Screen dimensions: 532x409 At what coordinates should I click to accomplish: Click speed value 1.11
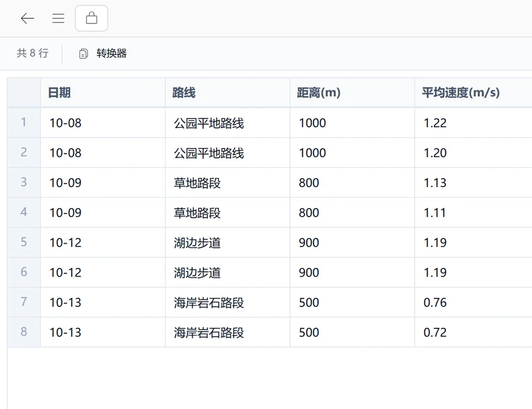click(435, 213)
